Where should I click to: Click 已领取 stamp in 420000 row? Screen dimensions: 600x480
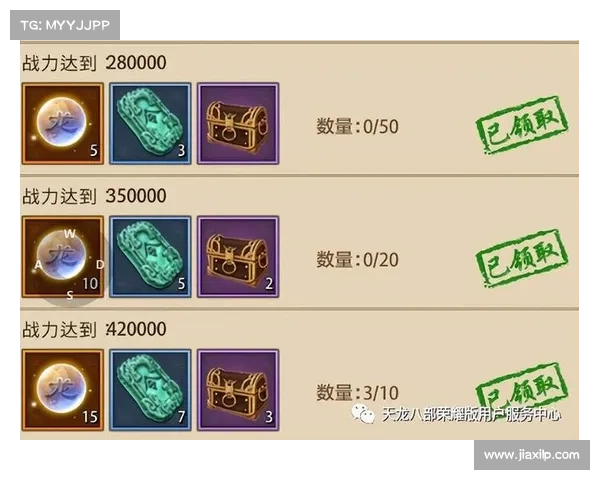tap(522, 387)
